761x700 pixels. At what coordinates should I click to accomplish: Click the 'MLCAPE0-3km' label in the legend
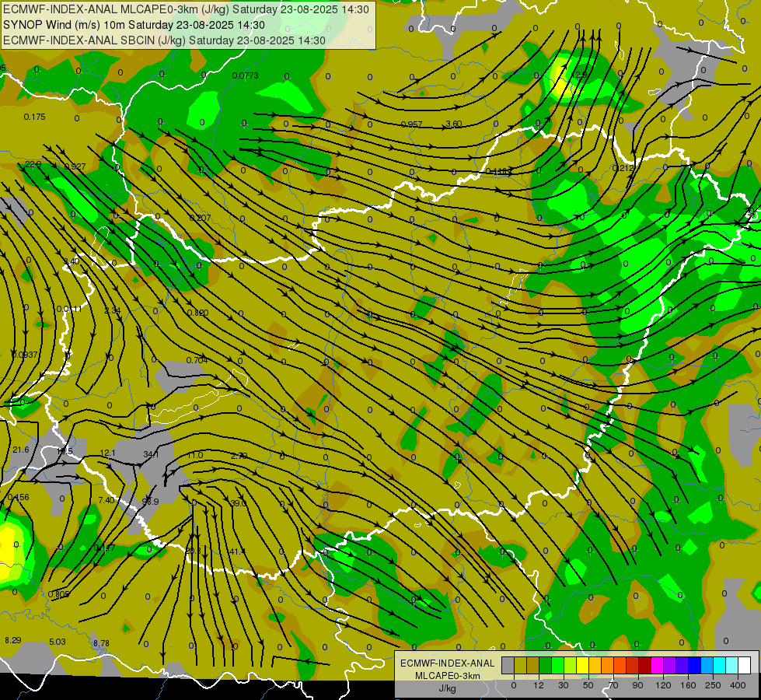(448, 676)
